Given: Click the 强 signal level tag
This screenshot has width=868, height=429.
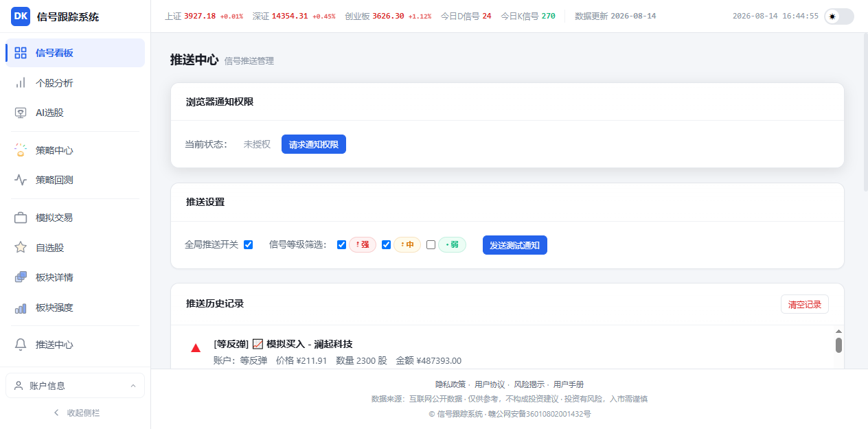Looking at the screenshot, I should point(363,244).
